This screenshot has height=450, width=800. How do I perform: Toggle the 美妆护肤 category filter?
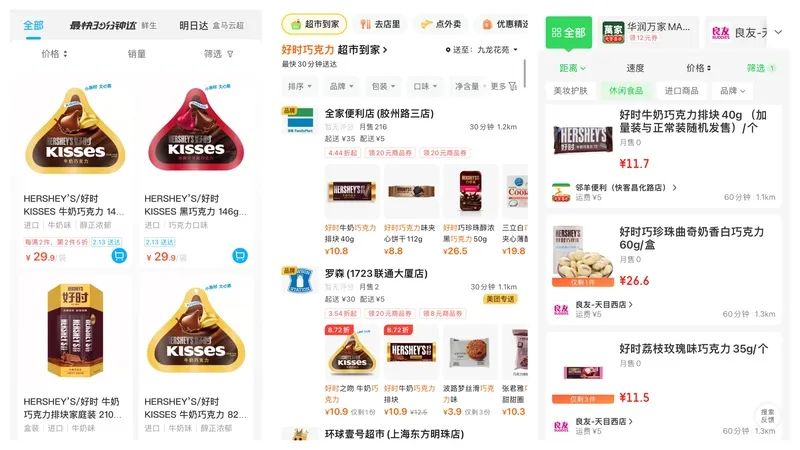(570, 91)
